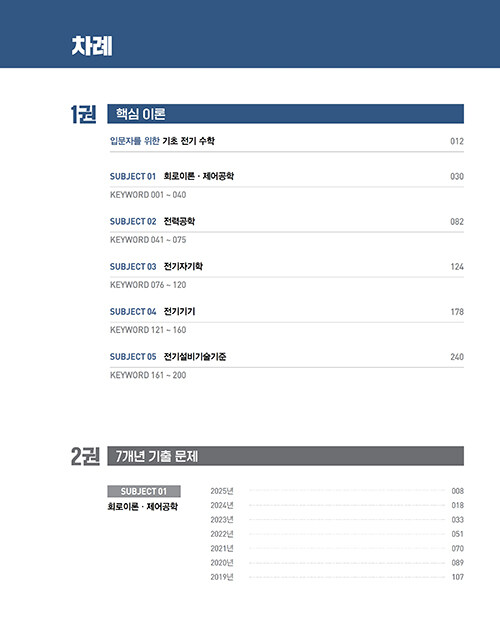The image size is (500, 634).
Task: Open SUBJECT 02 전력공학 entry
Action: pyautogui.click(x=287, y=222)
